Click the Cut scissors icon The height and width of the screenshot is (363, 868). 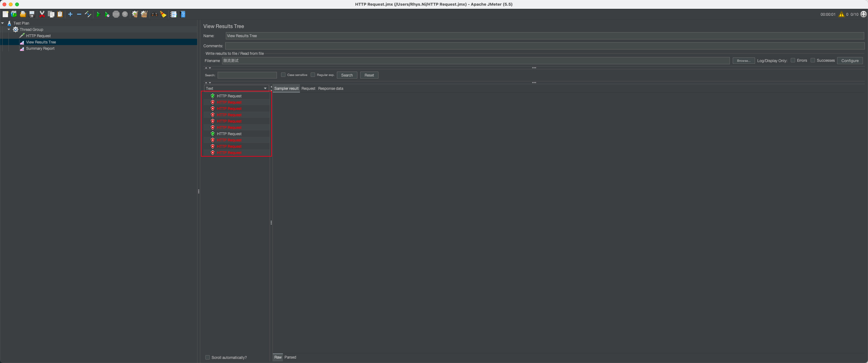[42, 14]
